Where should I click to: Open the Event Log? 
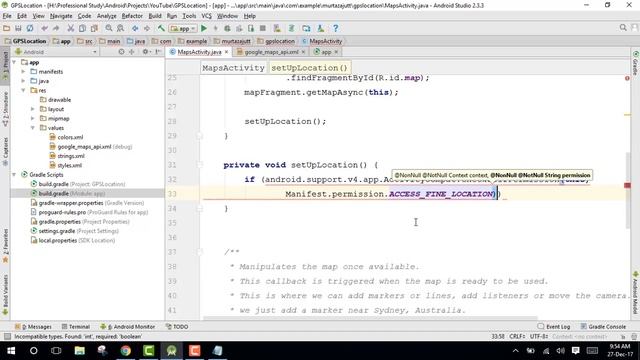(553, 327)
